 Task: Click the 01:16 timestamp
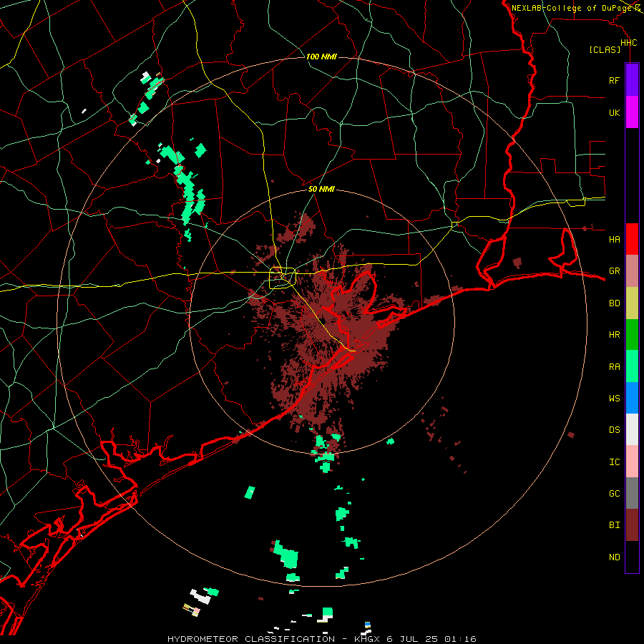click(459, 639)
